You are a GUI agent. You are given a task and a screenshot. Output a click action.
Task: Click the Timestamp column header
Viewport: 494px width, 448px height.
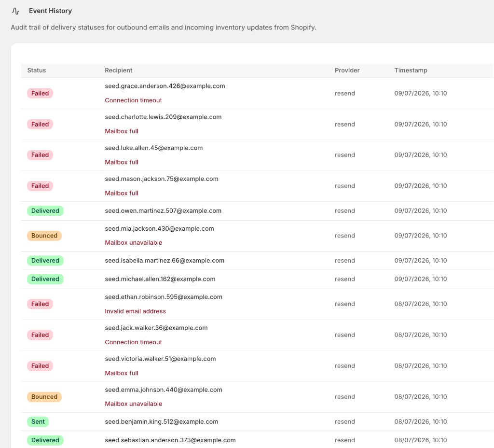(x=411, y=70)
